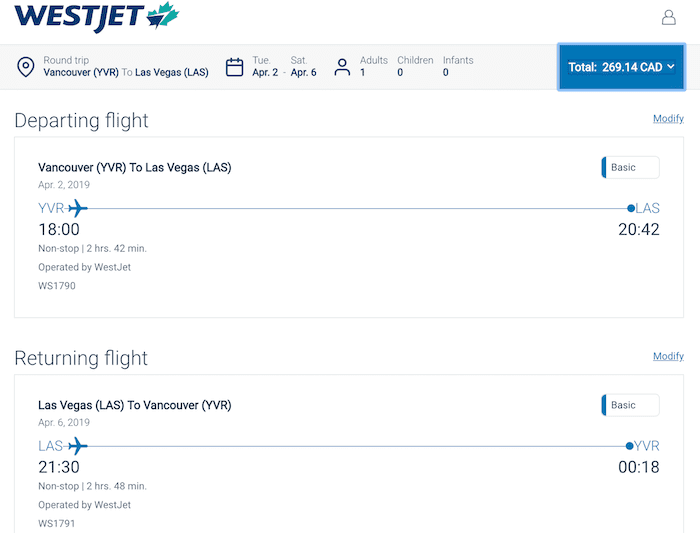Click the passengers person icon
This screenshot has width=700, height=533.
click(342, 67)
